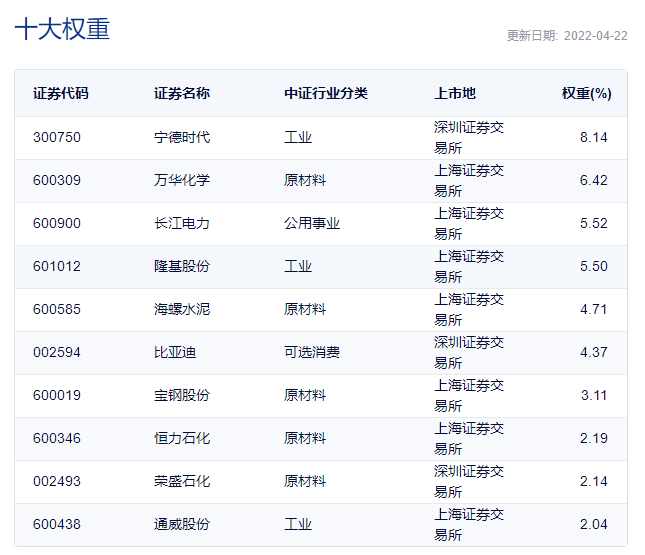
Task: Select stock code 600438
Action: click(57, 524)
